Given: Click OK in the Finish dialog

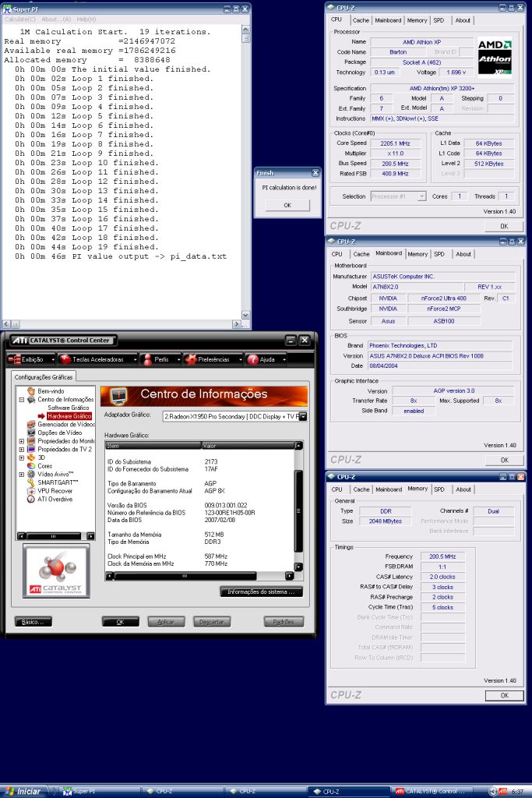Looking at the screenshot, I should 287,205.
